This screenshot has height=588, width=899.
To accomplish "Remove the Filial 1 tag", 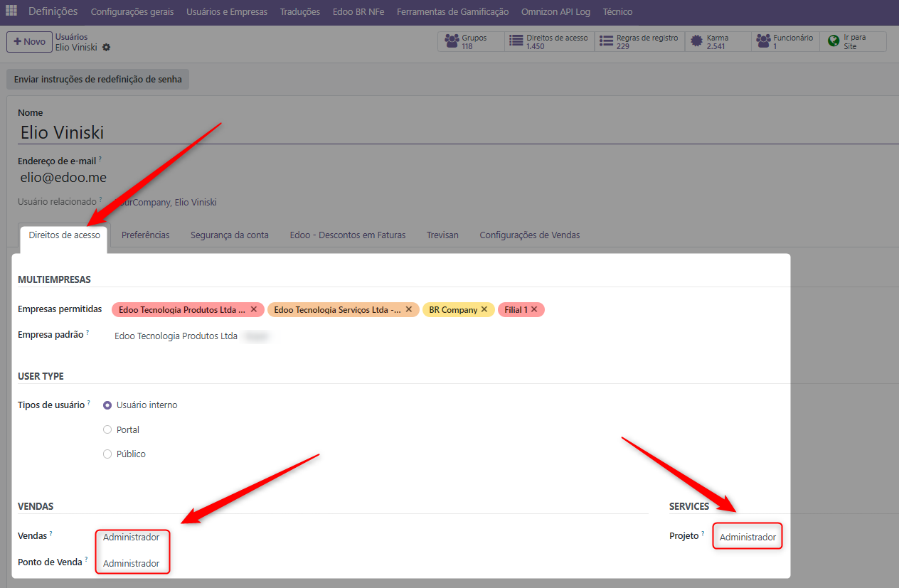I will pyautogui.click(x=534, y=309).
